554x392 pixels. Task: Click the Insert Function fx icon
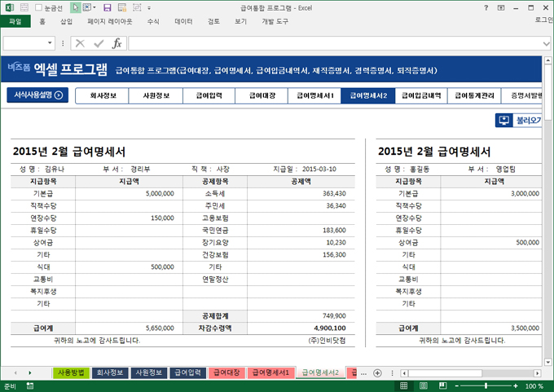coord(117,43)
